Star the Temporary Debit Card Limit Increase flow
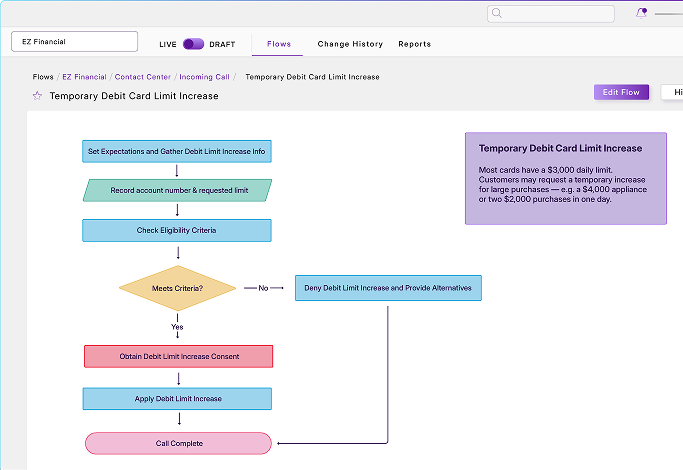This screenshot has width=683, height=470. 37,96
